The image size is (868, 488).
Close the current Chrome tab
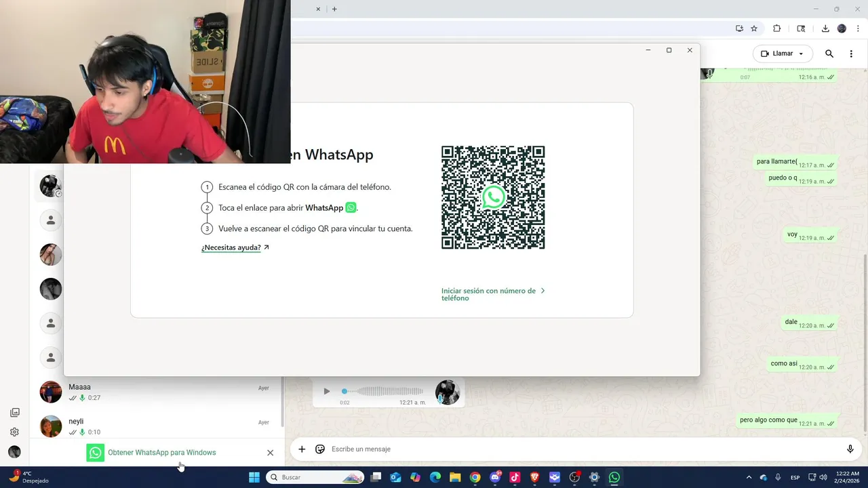point(318,9)
